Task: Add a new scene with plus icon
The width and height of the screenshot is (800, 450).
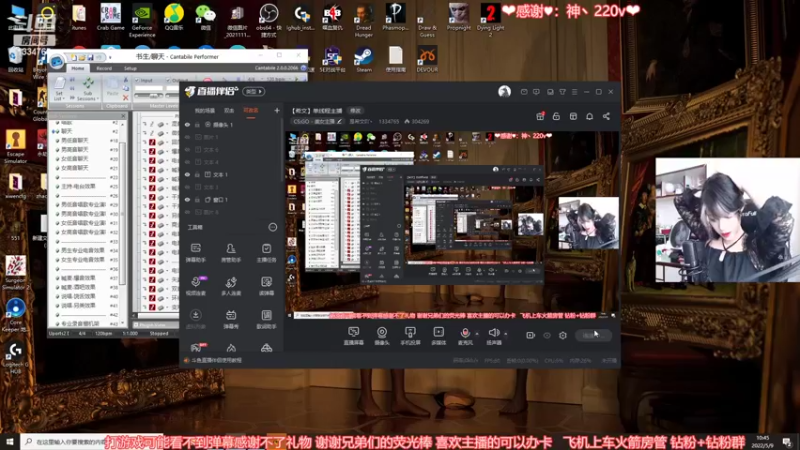Action: click(277, 110)
